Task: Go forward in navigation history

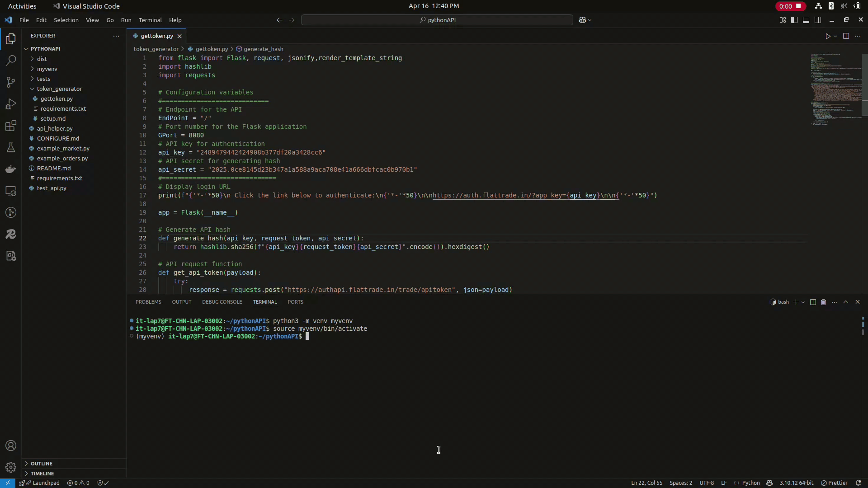Action: click(x=291, y=20)
